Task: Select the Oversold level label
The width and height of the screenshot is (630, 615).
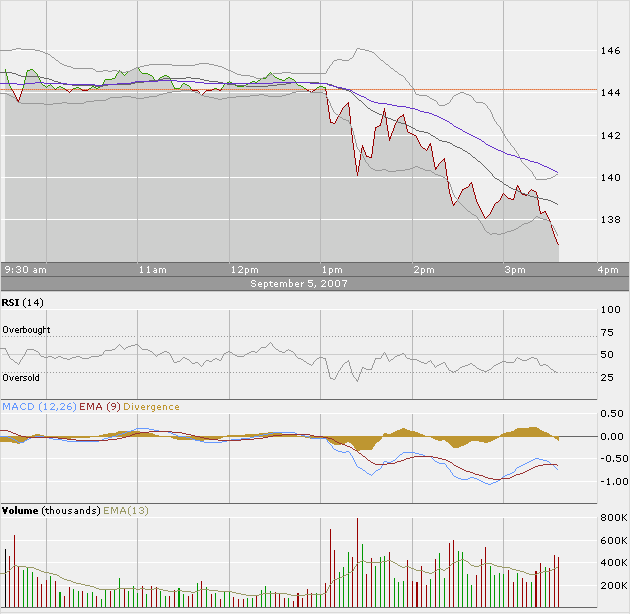Action: coord(23,377)
